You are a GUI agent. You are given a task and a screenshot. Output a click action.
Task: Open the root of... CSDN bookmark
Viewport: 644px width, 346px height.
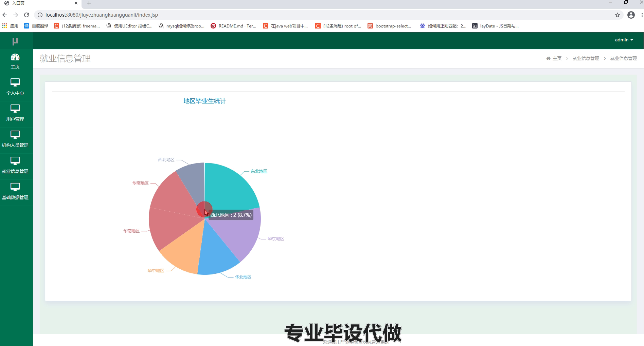[338, 26]
